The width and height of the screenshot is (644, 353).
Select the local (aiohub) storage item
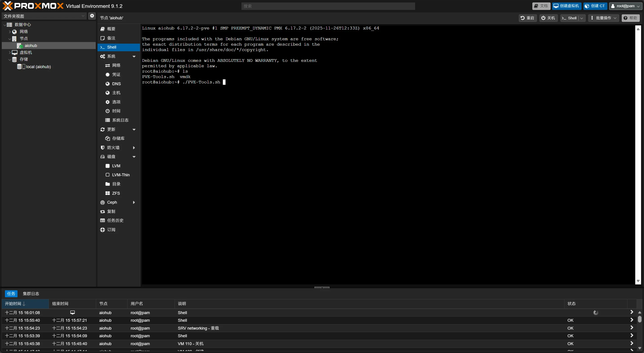coord(38,67)
